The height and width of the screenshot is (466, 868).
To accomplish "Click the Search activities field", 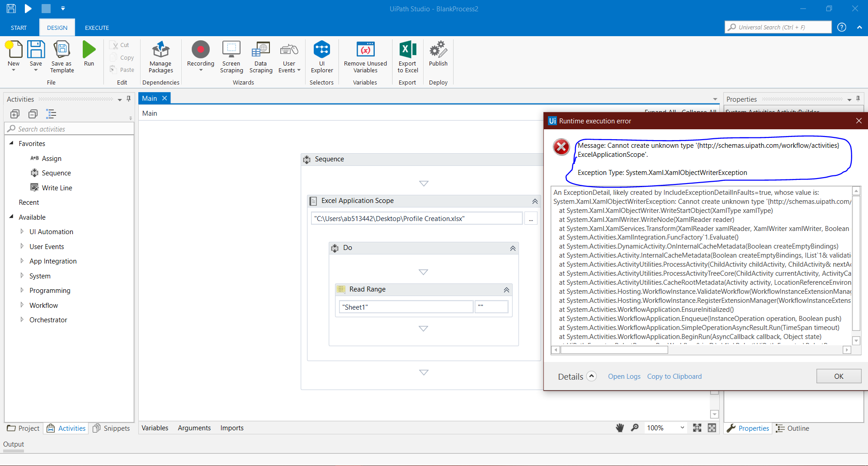I will click(x=70, y=129).
